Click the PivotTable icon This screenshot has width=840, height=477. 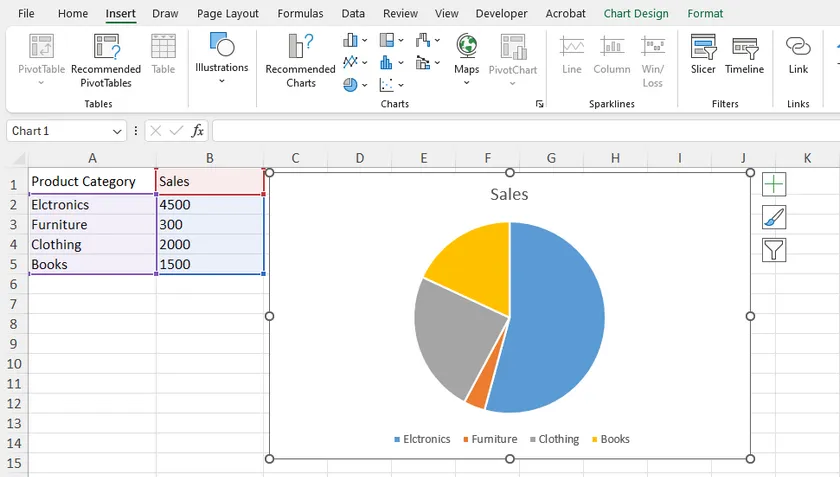pos(41,46)
